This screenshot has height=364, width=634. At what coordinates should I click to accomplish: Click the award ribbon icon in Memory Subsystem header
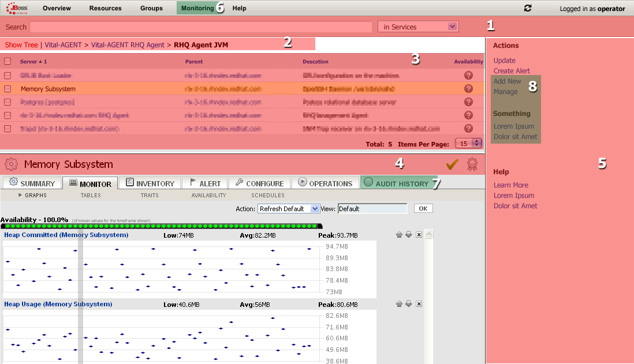click(472, 164)
